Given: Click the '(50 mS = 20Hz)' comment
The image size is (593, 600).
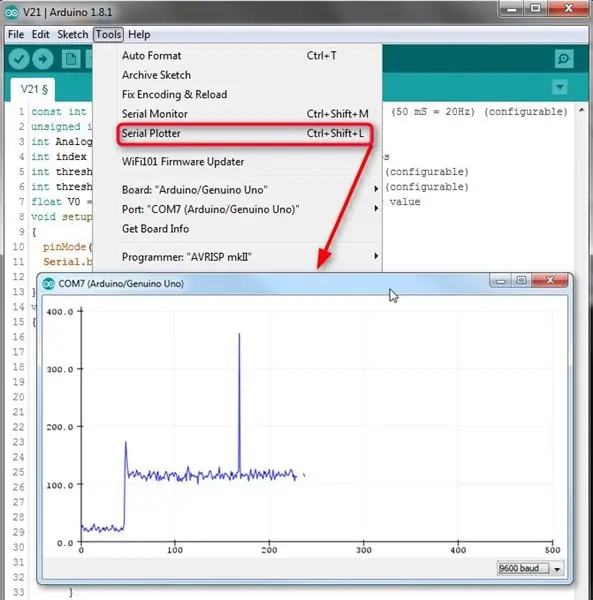Looking at the screenshot, I should pyautogui.click(x=433, y=112).
